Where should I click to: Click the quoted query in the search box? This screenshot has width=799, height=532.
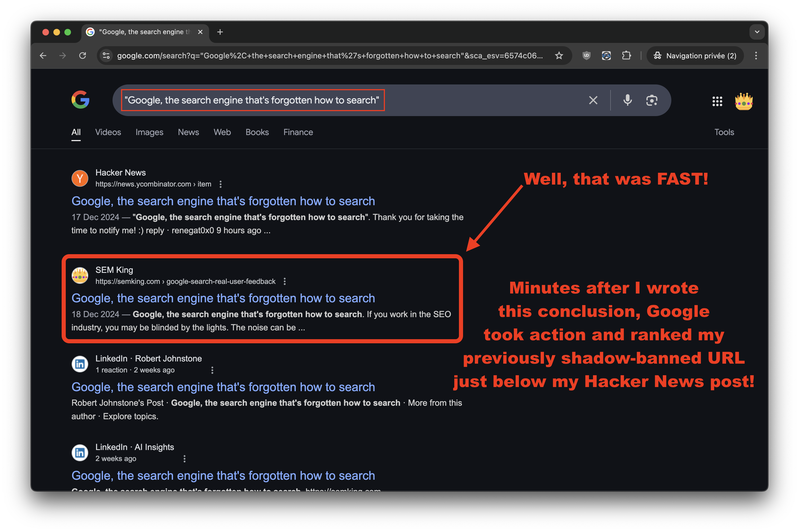click(252, 100)
